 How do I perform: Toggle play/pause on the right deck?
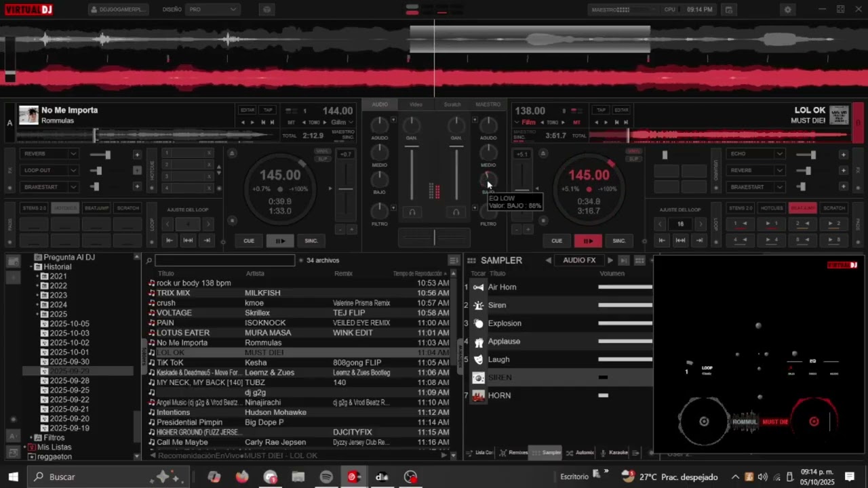pos(588,241)
